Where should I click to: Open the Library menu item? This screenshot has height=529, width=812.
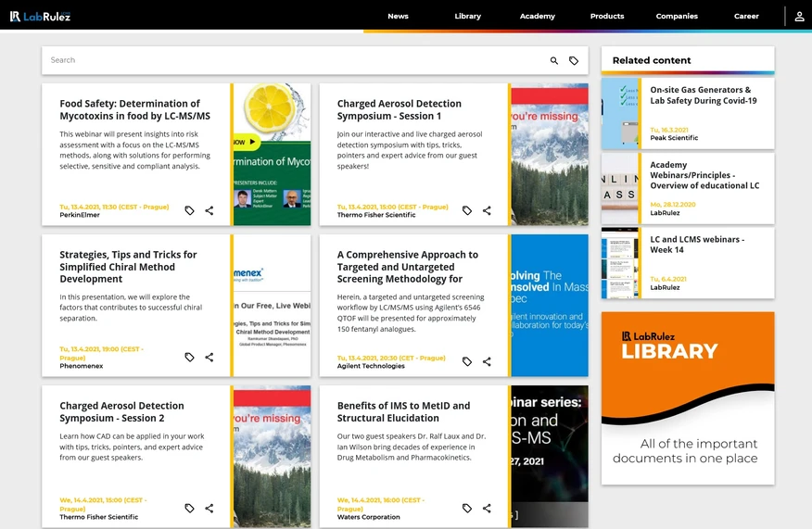[467, 16]
